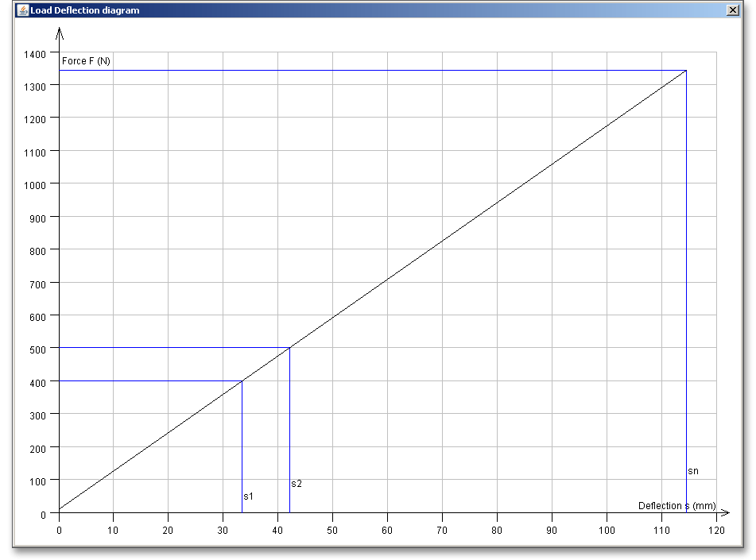Click the 1000 tick label on the force axis
Image resolution: width=756 pixels, height=560 pixels.
34,184
